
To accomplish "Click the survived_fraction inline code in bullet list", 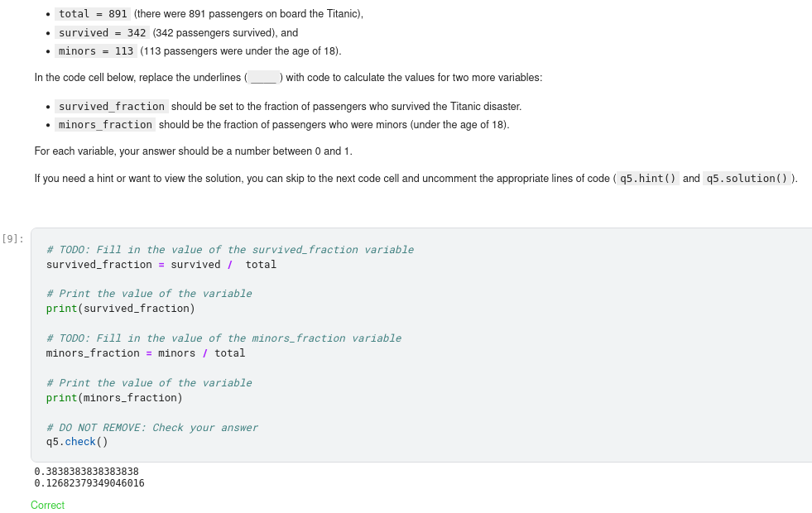I will click(112, 107).
